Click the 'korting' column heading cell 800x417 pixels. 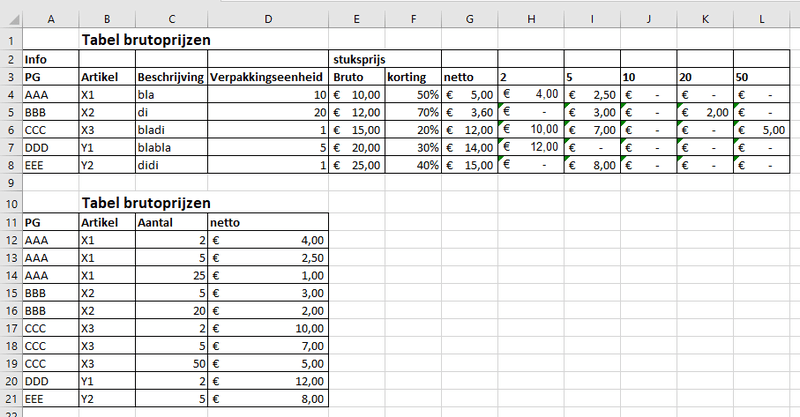coord(411,77)
